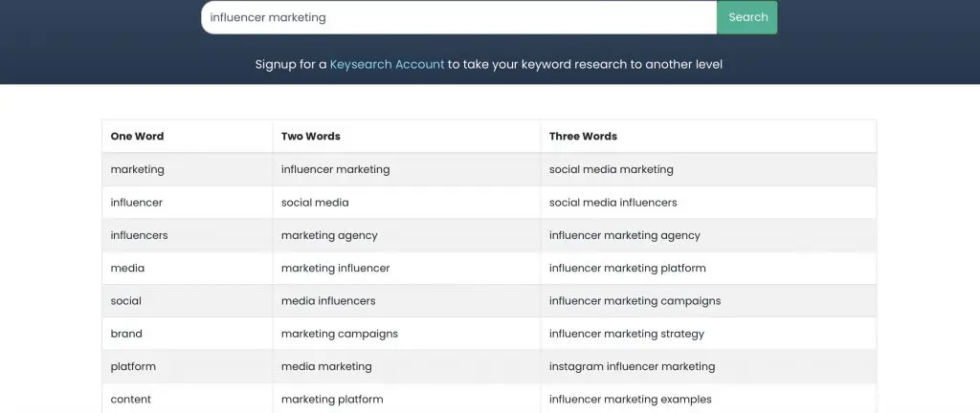Pick the "platform" one-word keyword
980x413 pixels.
tap(133, 366)
